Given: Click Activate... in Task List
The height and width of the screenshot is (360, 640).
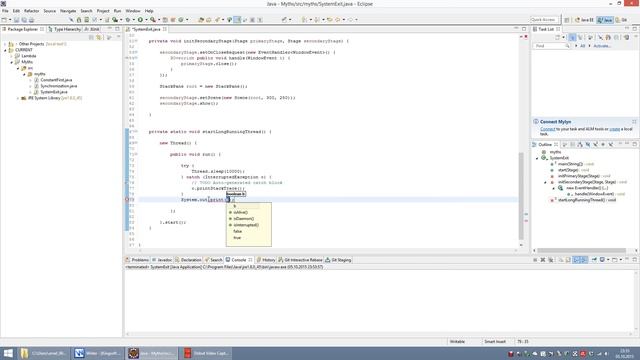Looking at the screenshot, I should point(602,46).
